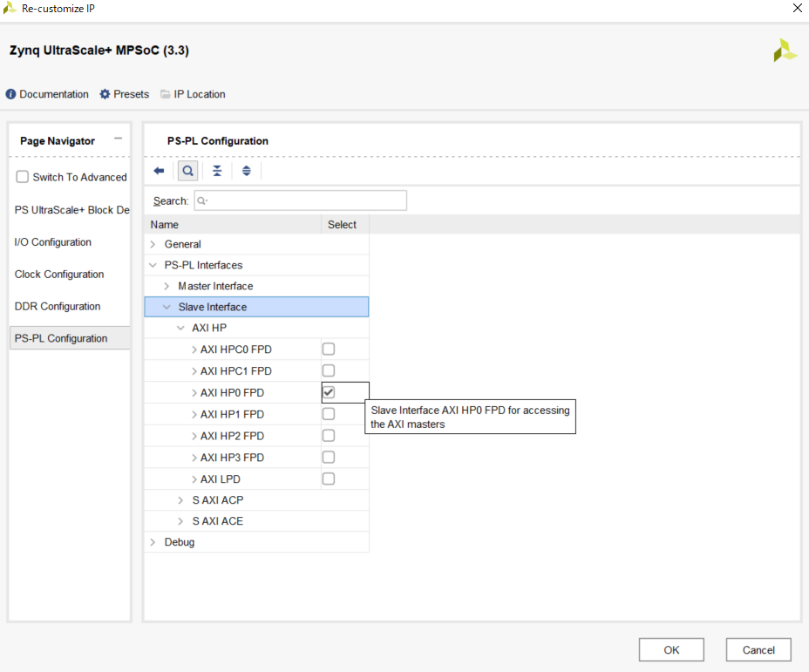Click the back arrow toolbar icon
The height and width of the screenshot is (672, 809).
(159, 171)
